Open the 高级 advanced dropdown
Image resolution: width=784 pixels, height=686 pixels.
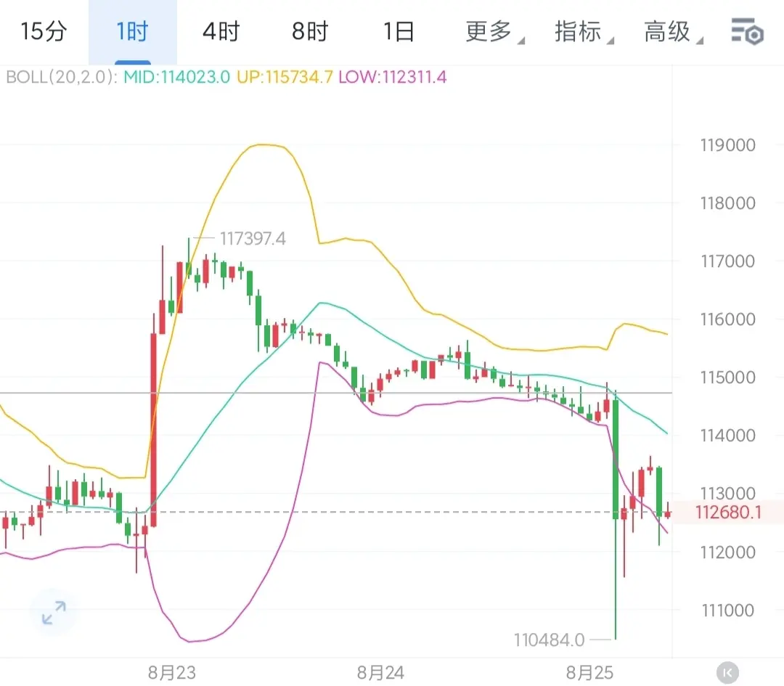672,31
